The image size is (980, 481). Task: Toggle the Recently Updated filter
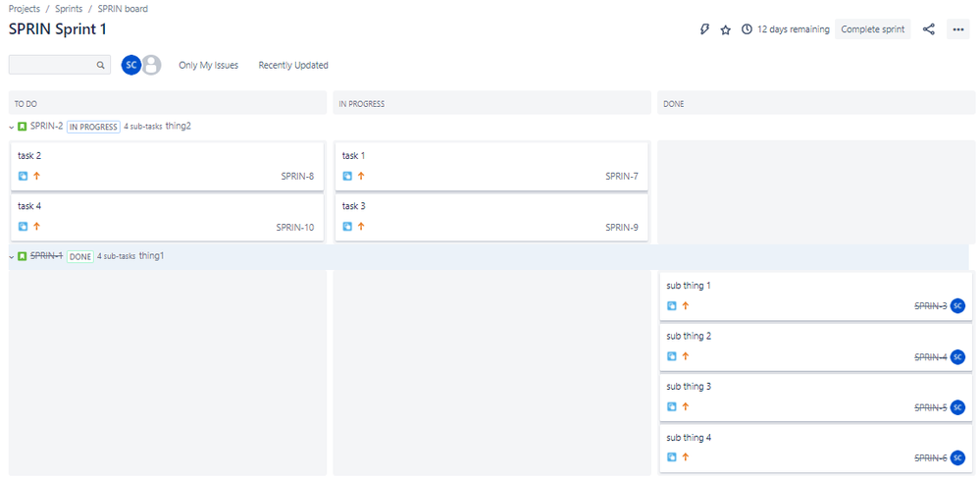(x=293, y=65)
